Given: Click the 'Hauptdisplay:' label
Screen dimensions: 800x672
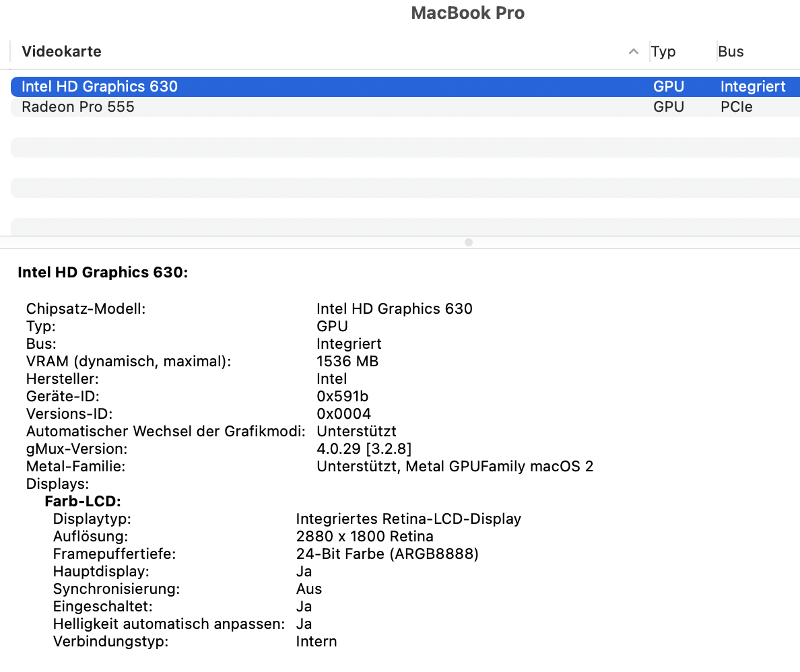Looking at the screenshot, I should [x=101, y=572].
